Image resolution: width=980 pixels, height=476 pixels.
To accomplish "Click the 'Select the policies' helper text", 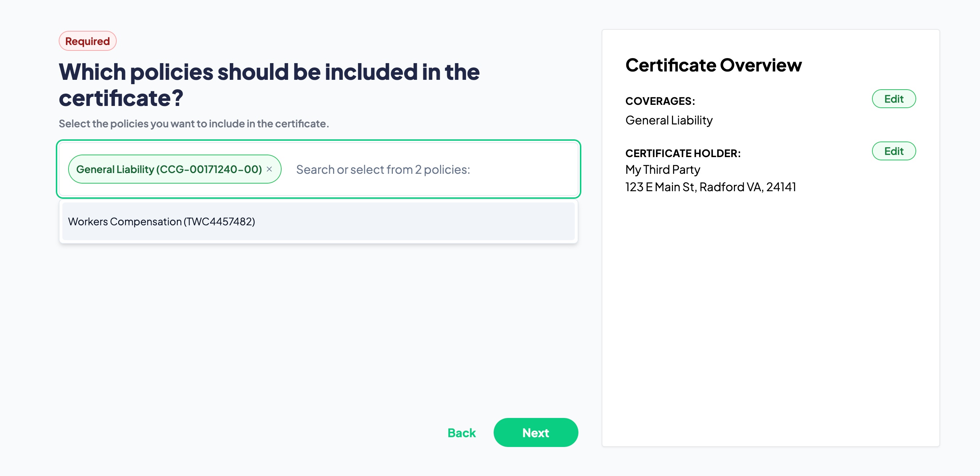I will coord(194,124).
